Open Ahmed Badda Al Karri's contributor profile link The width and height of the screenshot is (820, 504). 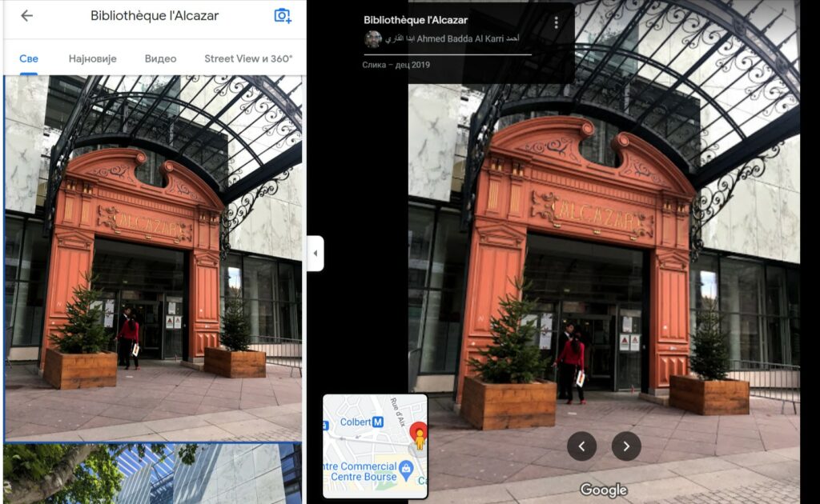[x=452, y=38]
